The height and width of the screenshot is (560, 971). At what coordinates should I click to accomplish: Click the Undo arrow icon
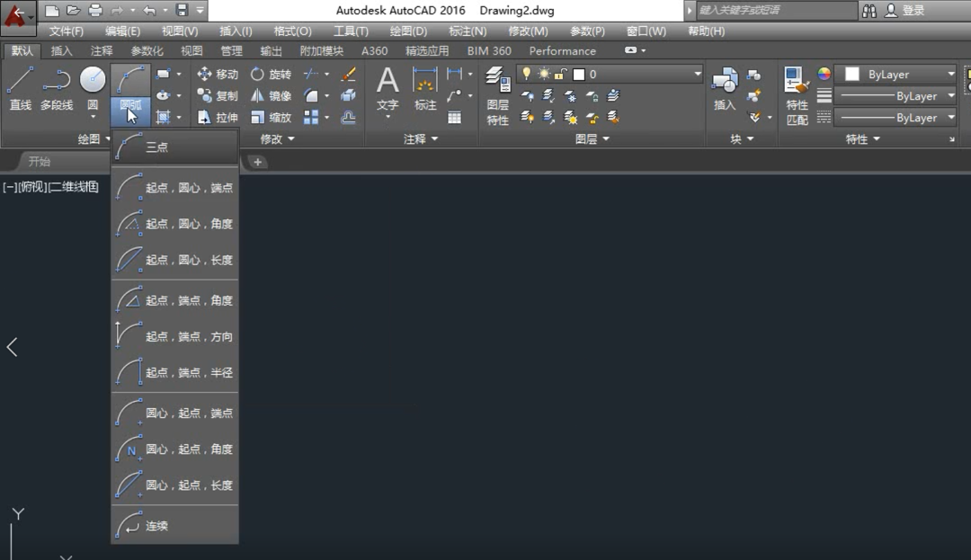click(148, 11)
